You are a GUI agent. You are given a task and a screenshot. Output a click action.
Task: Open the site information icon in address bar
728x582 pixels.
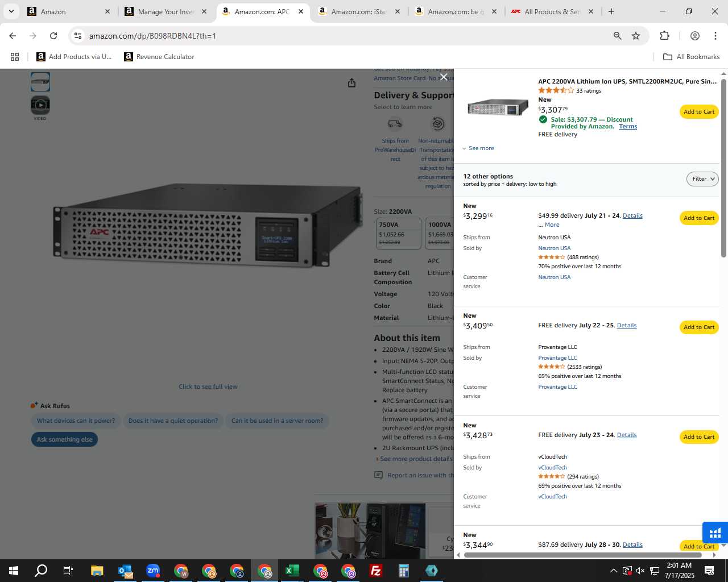(78, 36)
